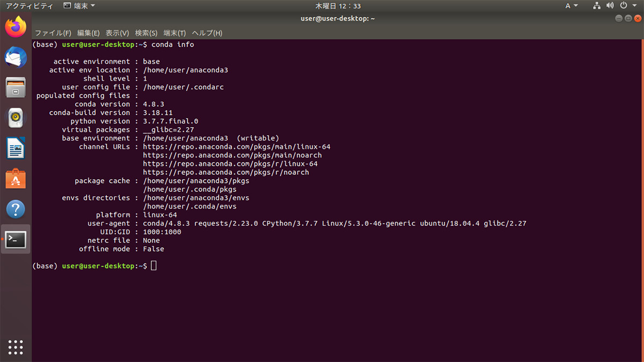Click URL ending pkgs/r/noarch
Screen dimensions: 644x362
click(226, 172)
